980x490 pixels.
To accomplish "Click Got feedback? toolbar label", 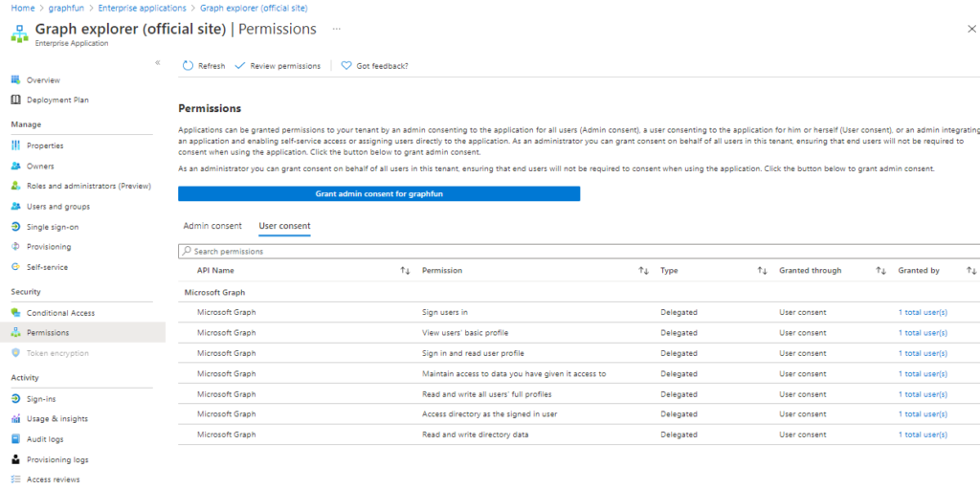I will coord(382,66).
